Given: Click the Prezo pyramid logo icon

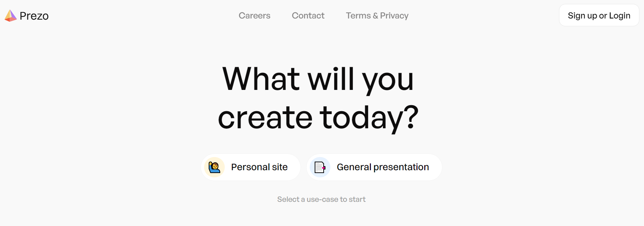Looking at the screenshot, I should point(11,16).
